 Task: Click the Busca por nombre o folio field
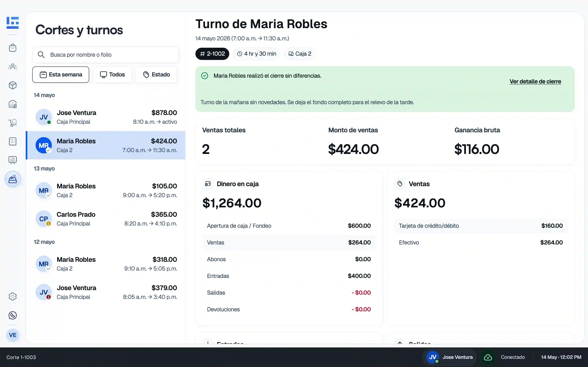[105, 55]
